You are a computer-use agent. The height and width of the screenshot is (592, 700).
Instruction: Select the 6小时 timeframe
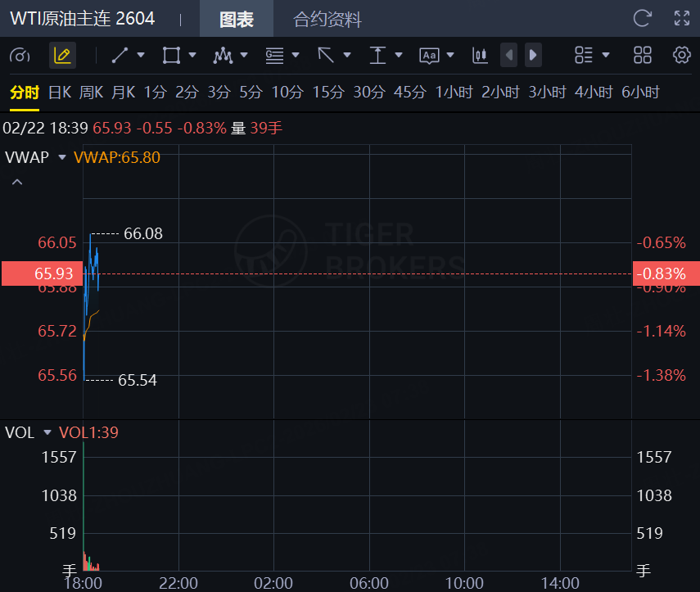(x=640, y=93)
